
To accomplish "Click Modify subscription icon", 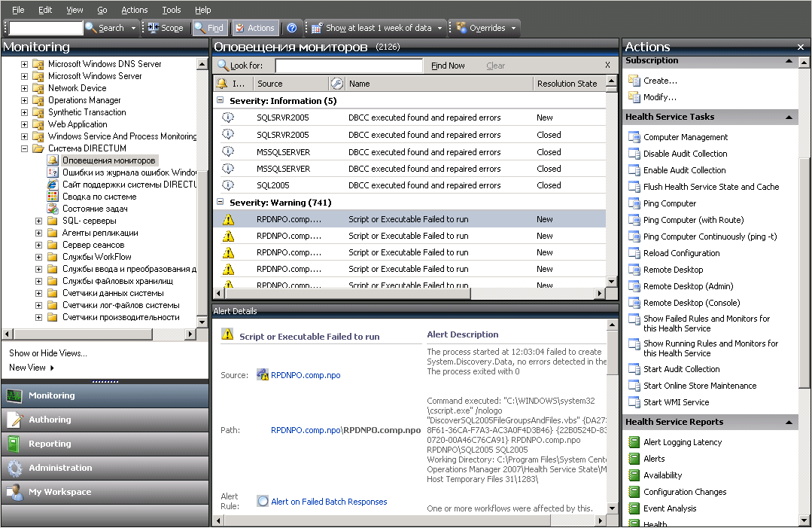I will click(x=634, y=97).
